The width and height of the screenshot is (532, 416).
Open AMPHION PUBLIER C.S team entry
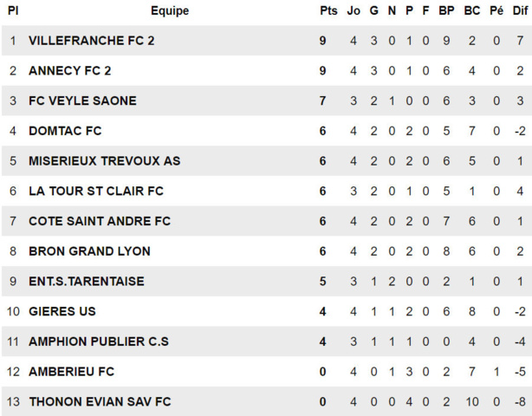pyautogui.click(x=98, y=341)
